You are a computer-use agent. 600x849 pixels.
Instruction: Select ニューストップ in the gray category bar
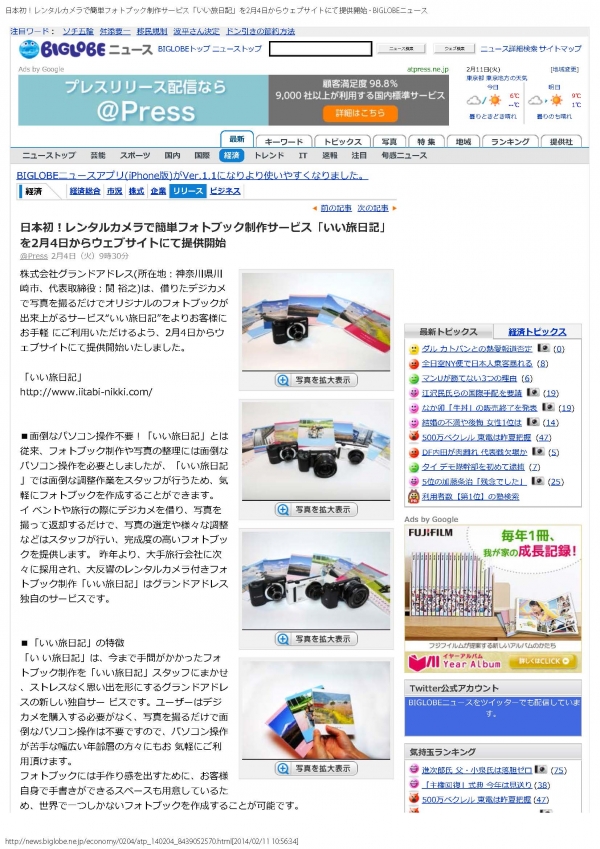49,155
